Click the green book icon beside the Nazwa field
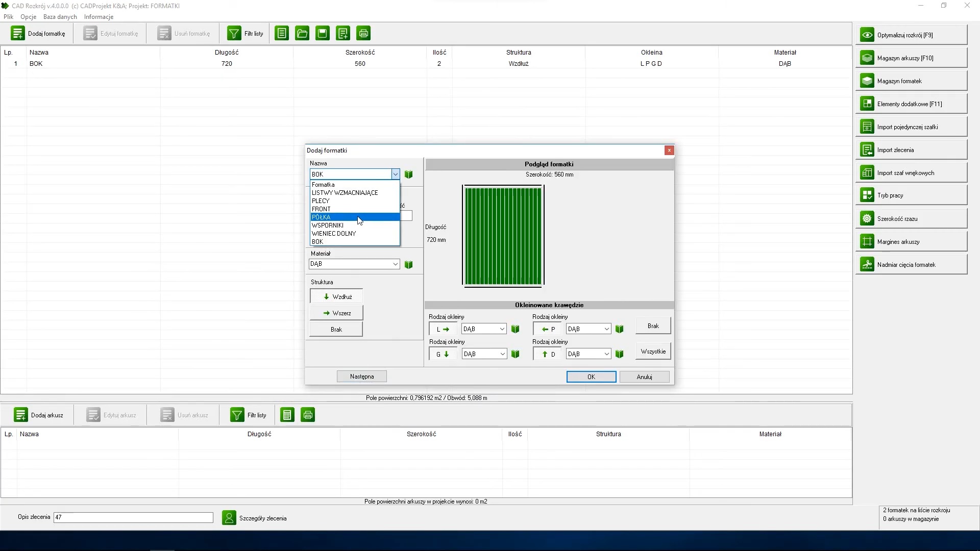This screenshot has height=551, width=980. click(409, 174)
